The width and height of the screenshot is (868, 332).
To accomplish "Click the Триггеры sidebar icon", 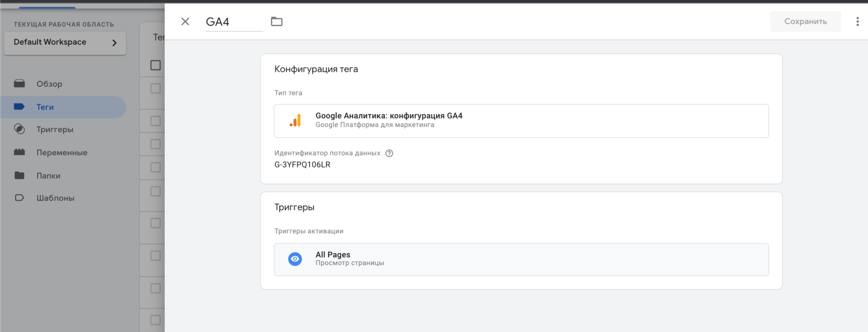I will [20, 129].
